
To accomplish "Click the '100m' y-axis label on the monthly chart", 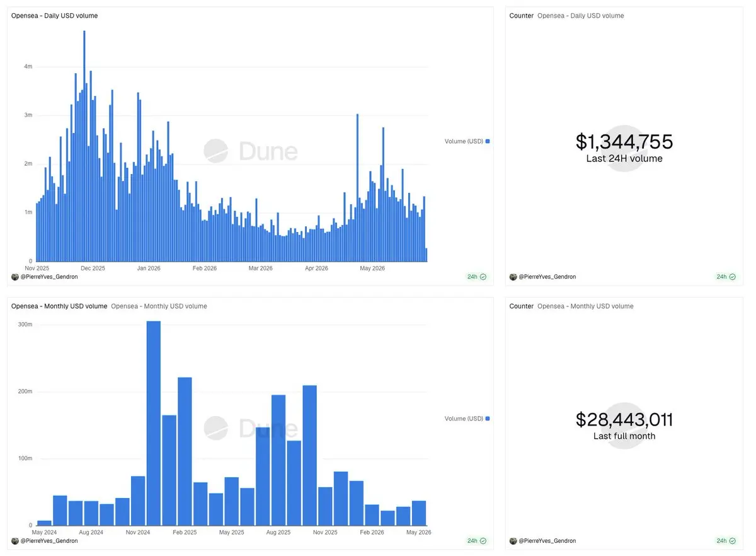I will 25,458.
